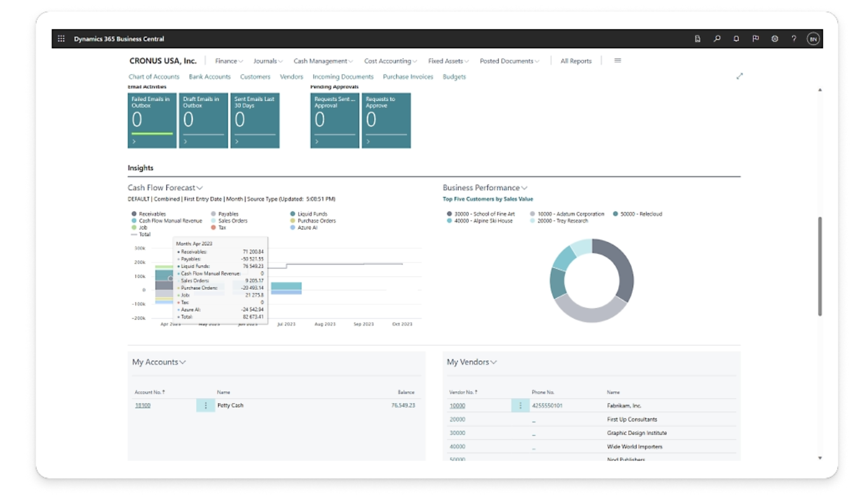Open the Finance menu

click(229, 61)
